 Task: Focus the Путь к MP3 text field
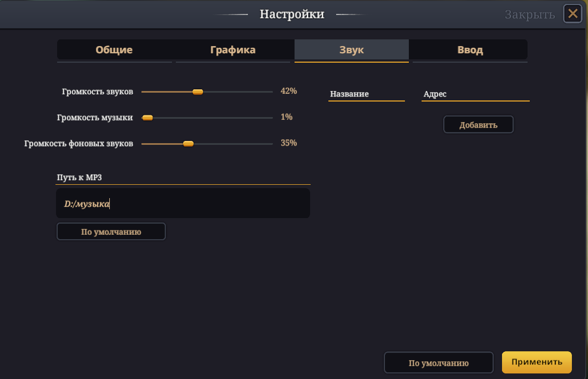(x=183, y=204)
